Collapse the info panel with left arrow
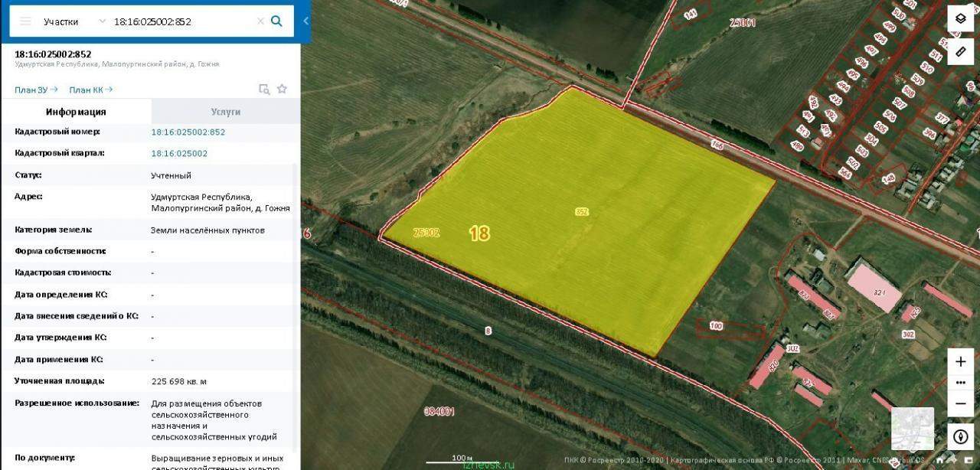The width and height of the screenshot is (980, 470). click(305, 21)
